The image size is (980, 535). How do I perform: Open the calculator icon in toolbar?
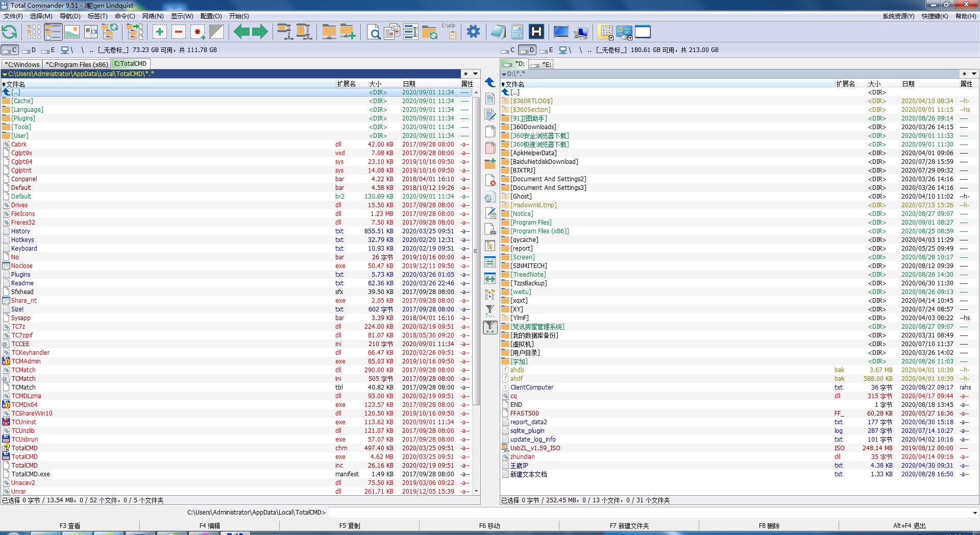click(517, 32)
